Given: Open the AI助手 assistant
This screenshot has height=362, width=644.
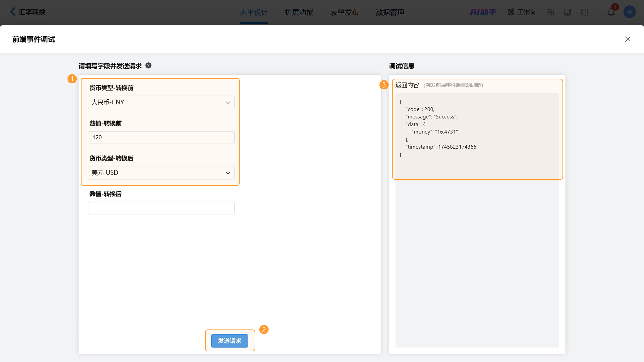Looking at the screenshot, I should pos(483,12).
